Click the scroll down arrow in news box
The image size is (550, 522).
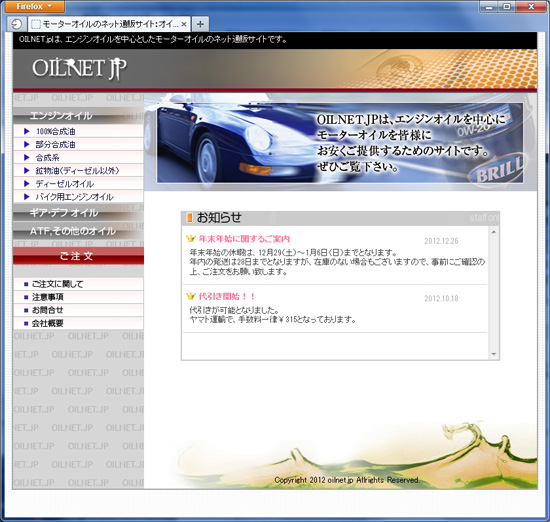[494, 354]
